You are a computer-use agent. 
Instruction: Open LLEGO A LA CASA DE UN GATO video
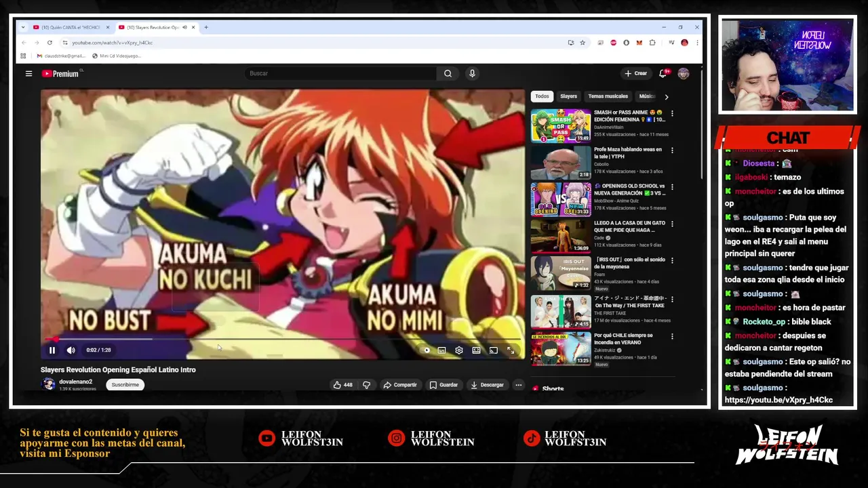point(561,236)
